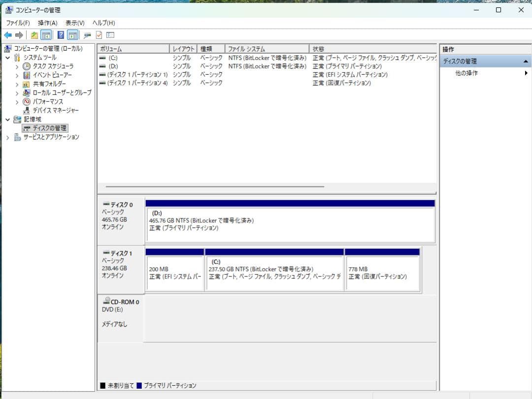The image size is (532, 399).
Task: Toggle the action pane visibility toolbar icon
Action: [x=73, y=34]
